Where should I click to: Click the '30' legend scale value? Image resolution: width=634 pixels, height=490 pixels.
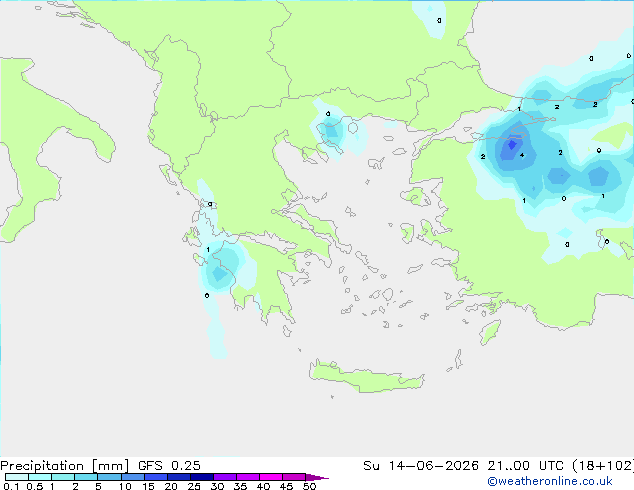coord(217,486)
